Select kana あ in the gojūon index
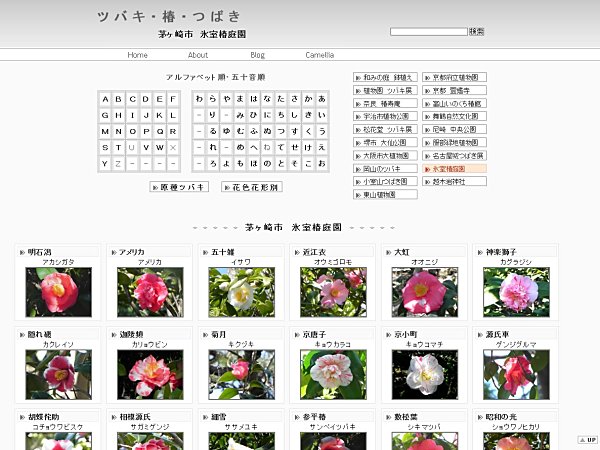 click(x=322, y=99)
